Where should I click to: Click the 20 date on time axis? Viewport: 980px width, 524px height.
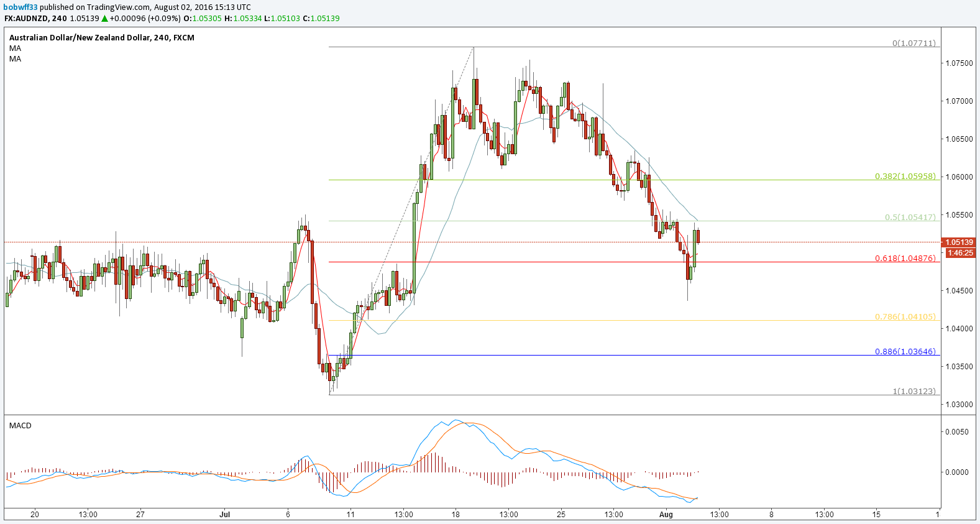[x=35, y=515]
